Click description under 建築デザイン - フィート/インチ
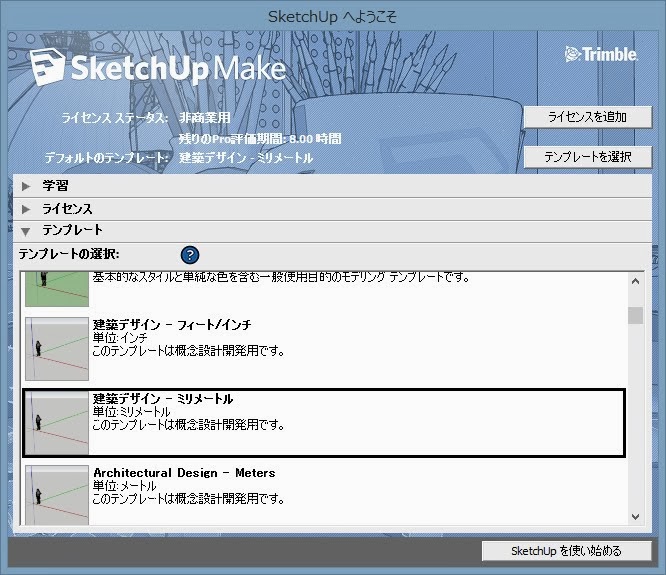The image size is (666, 575). (x=189, y=351)
